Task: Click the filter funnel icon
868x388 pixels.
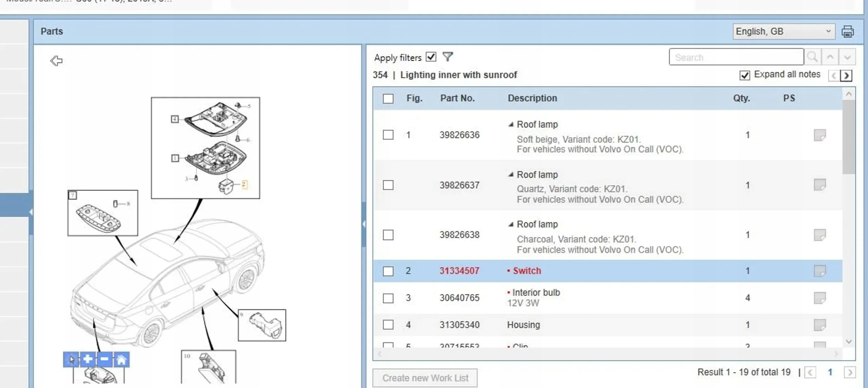Action: click(x=448, y=57)
